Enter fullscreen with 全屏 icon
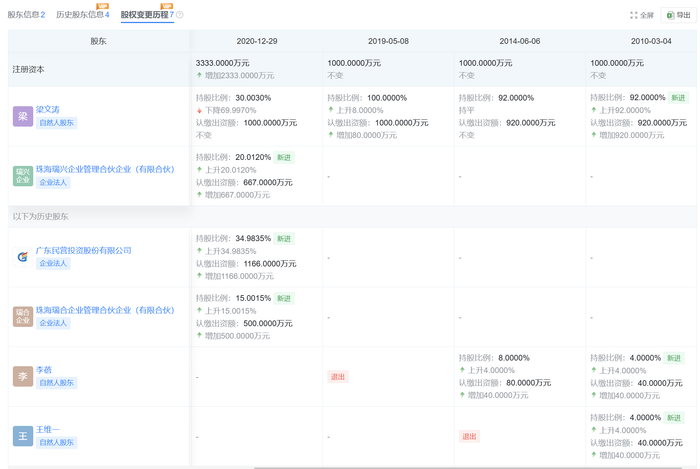Screen dimensions: 700x469 [x=642, y=15]
